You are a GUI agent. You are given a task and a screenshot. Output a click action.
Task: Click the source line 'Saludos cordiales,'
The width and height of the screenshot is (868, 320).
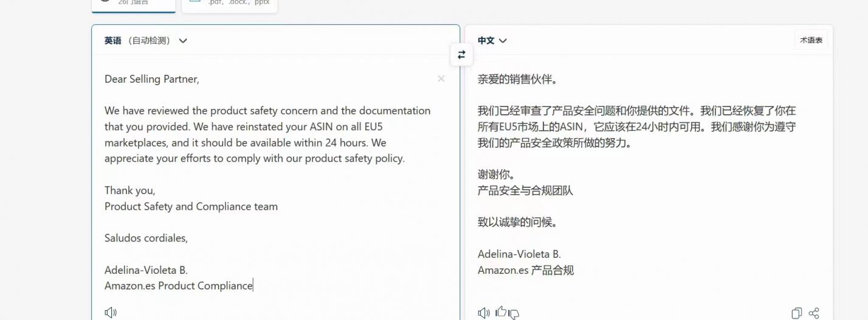146,238
